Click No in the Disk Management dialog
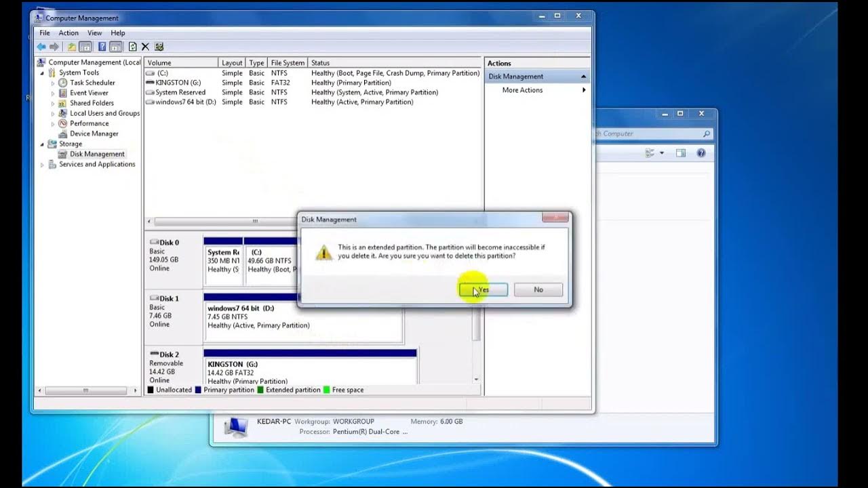This screenshot has height=488, width=868. coord(538,289)
